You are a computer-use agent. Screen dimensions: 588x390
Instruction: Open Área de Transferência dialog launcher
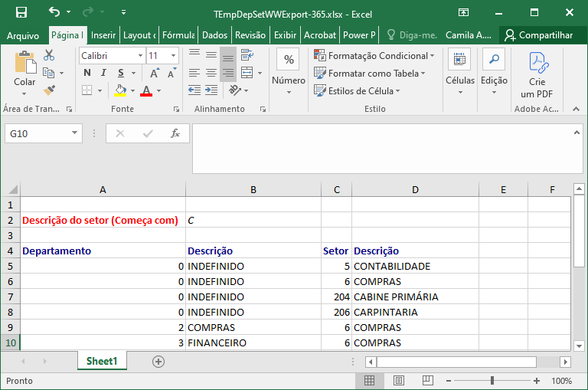(x=69, y=110)
